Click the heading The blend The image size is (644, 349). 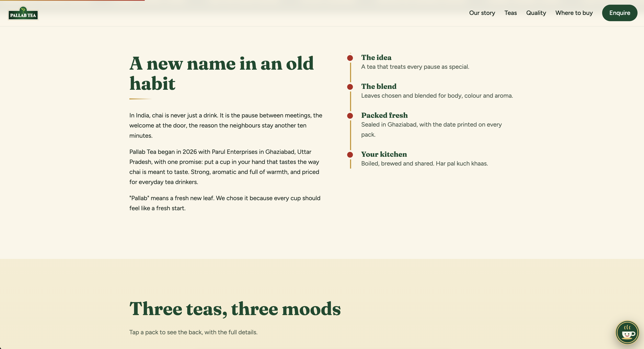coord(379,86)
